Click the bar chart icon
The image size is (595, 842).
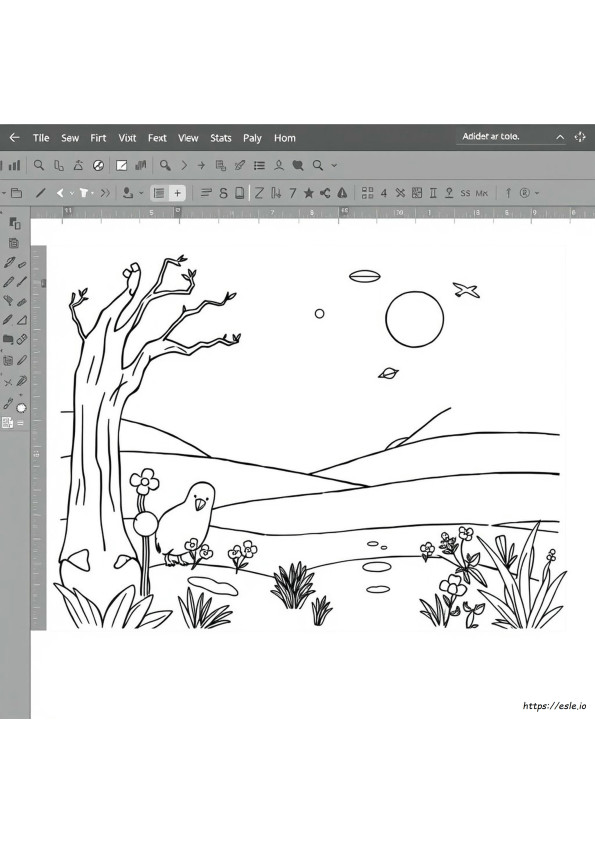[x=14, y=165]
